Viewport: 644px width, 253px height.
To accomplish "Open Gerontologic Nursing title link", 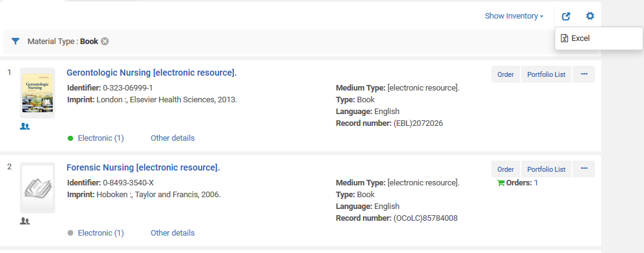I will point(151,73).
